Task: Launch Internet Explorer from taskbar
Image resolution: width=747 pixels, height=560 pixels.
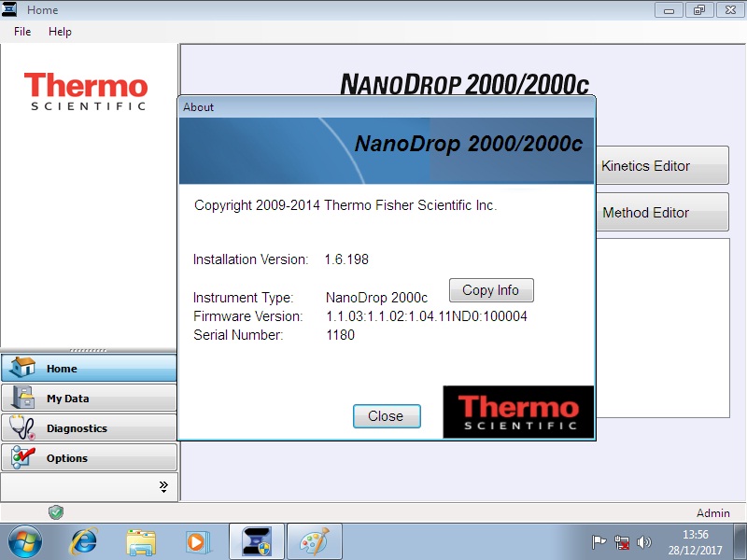Action: [84, 542]
